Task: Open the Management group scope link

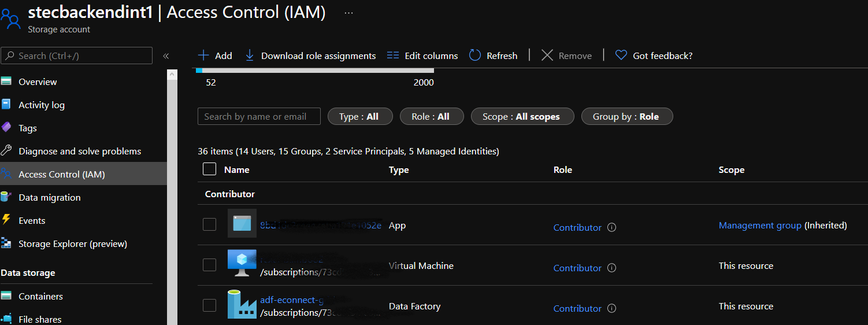Action: coord(760,225)
